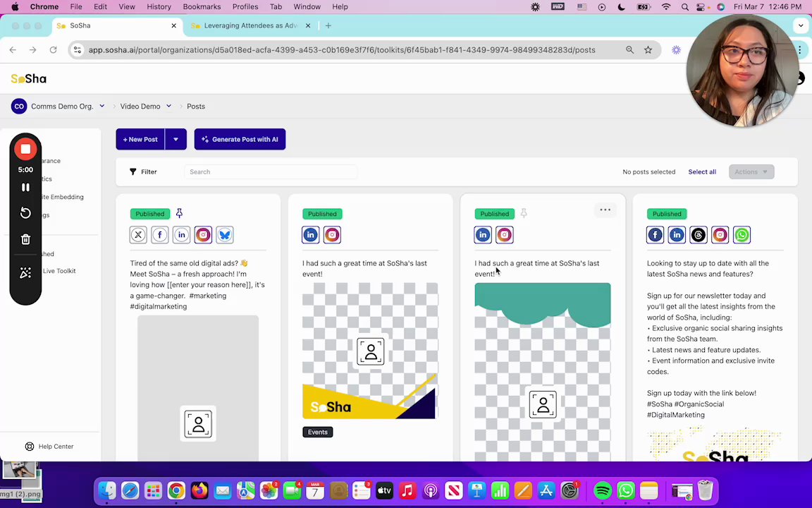Open the History menu
Image resolution: width=812 pixels, height=508 pixels.
[159, 7]
